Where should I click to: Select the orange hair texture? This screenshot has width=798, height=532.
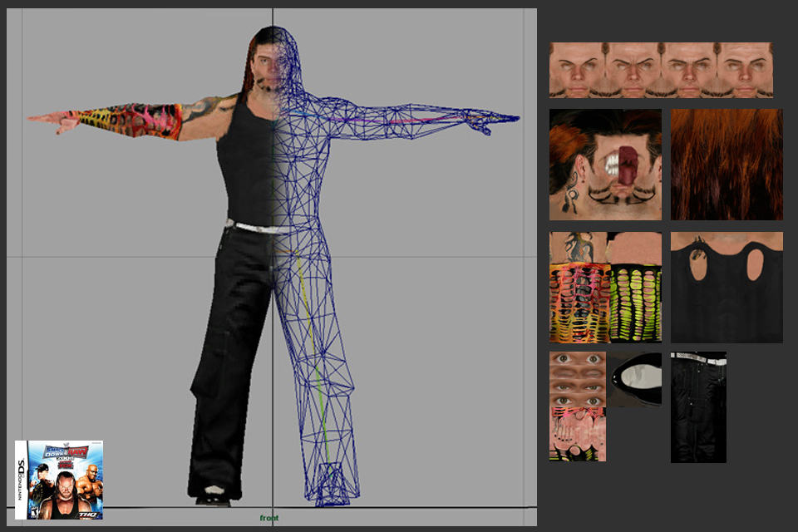(727, 165)
